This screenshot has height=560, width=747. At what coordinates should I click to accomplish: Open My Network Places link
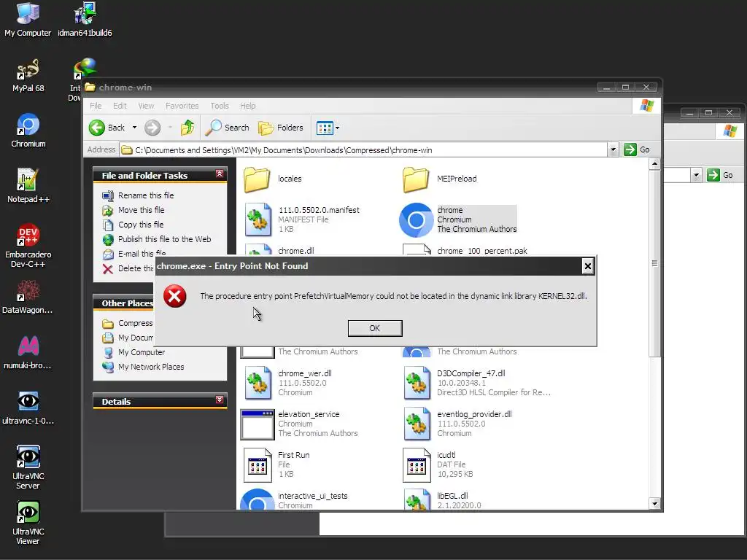(x=151, y=367)
